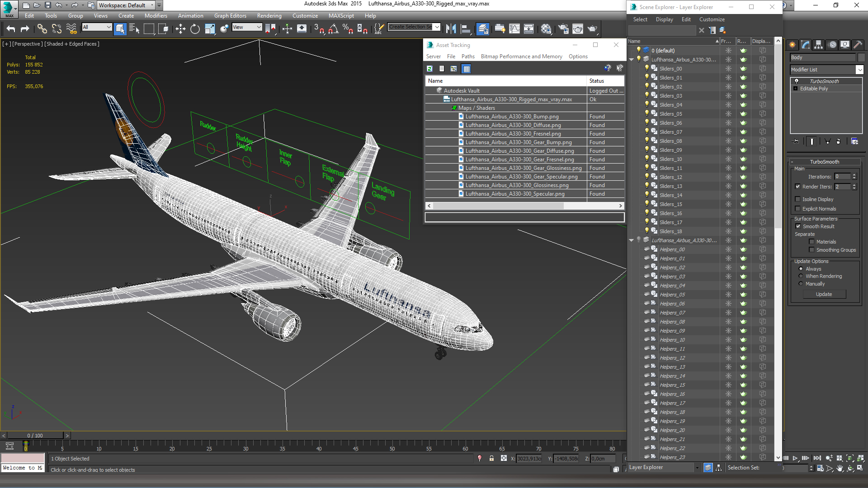Click the TurboSmooth Update button
Image resolution: width=868 pixels, height=488 pixels.
(824, 294)
